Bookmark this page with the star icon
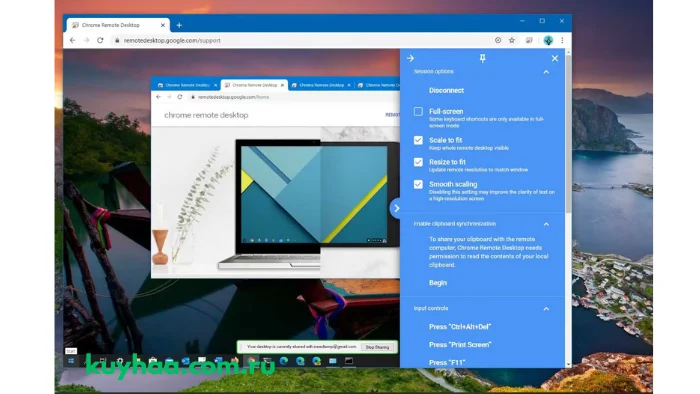This screenshot has height=394, width=700. [512, 40]
